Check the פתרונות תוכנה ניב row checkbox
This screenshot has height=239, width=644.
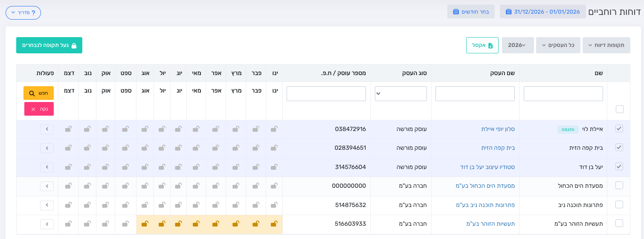[619, 204]
